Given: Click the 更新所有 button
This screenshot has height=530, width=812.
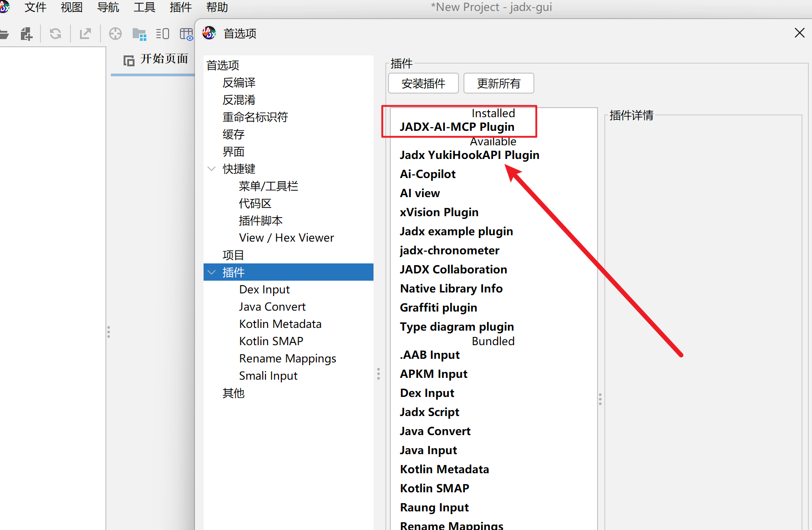Looking at the screenshot, I should click(x=498, y=84).
